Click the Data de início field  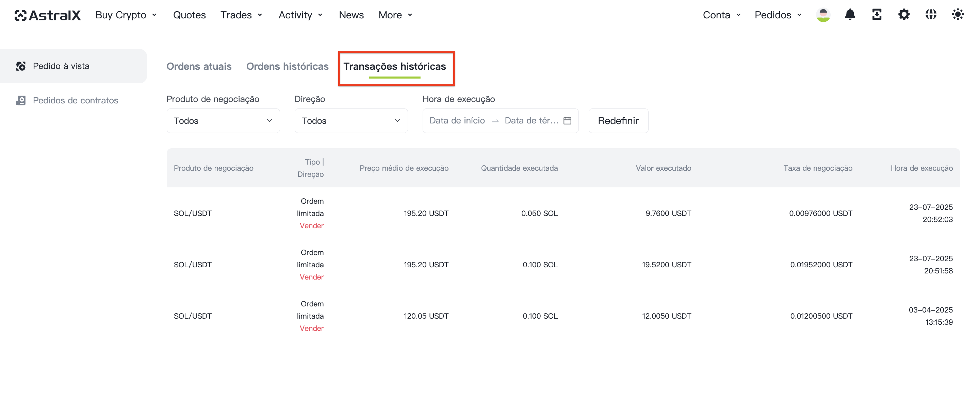click(x=457, y=120)
